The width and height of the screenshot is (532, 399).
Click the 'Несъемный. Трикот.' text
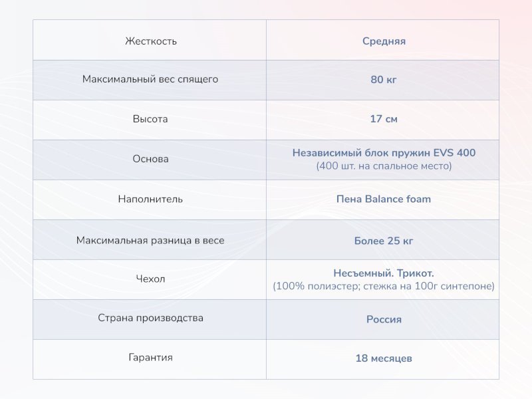pos(384,273)
